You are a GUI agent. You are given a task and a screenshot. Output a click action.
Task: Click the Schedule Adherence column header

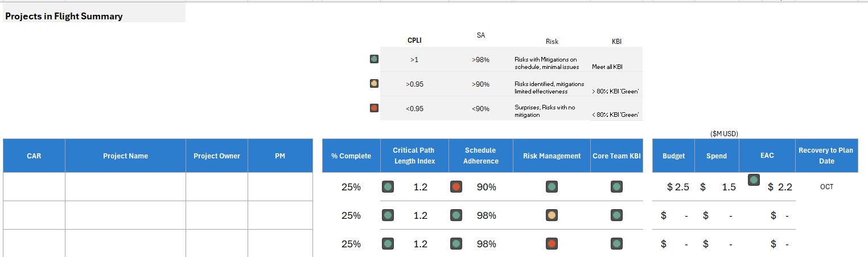click(481, 156)
